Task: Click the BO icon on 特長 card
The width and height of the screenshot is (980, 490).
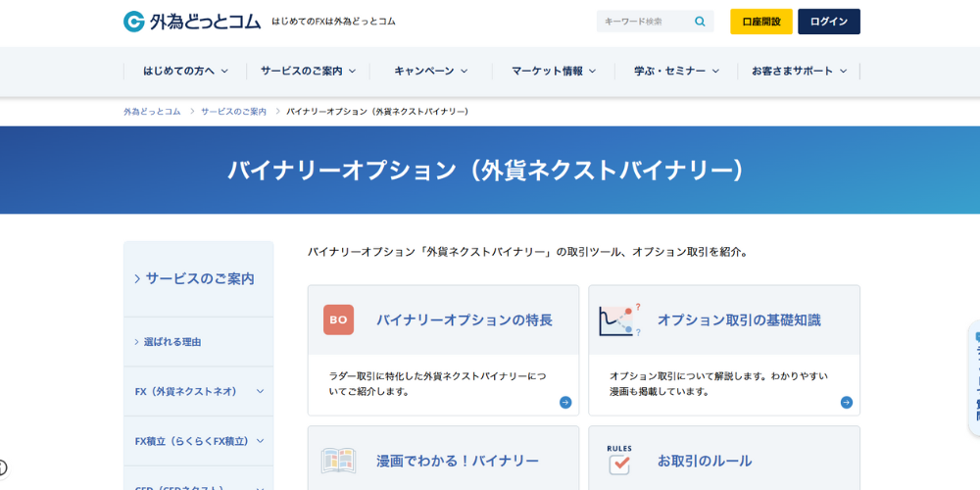Action: click(x=338, y=320)
